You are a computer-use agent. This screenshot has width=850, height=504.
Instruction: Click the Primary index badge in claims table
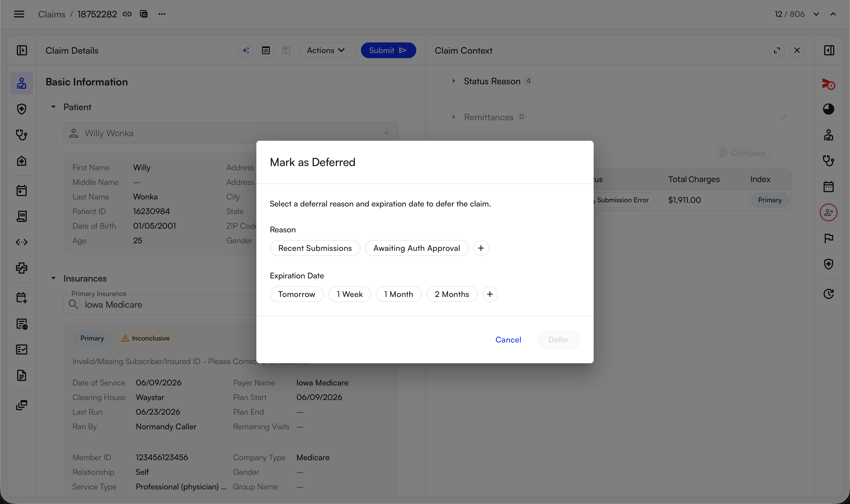click(x=770, y=200)
